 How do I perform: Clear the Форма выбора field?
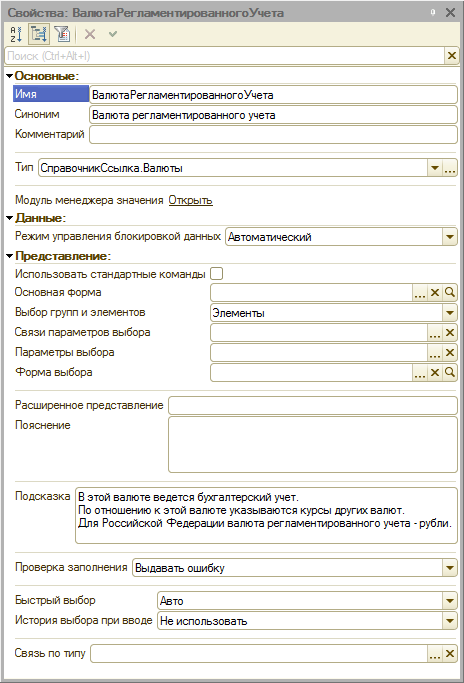(x=435, y=373)
